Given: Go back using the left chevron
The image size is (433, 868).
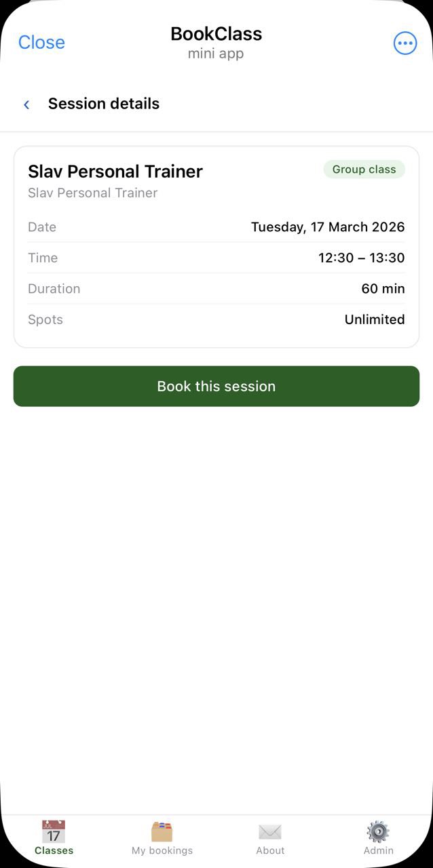Looking at the screenshot, I should tap(26, 104).
